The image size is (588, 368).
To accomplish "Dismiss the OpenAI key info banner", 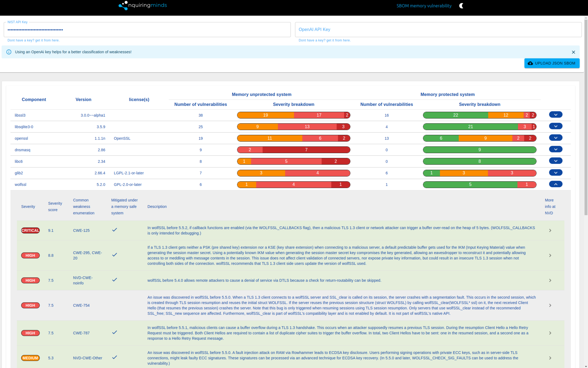I will (x=573, y=52).
